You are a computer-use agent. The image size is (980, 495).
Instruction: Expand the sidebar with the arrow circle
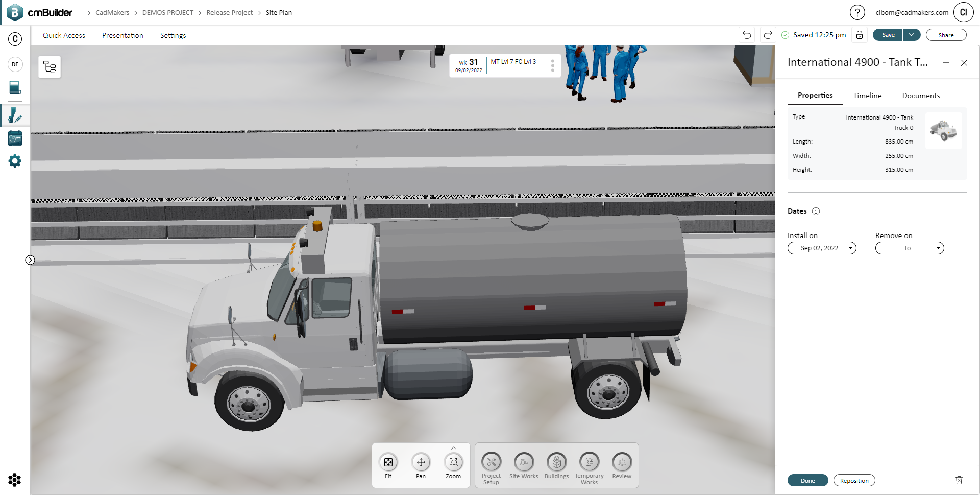[30, 260]
